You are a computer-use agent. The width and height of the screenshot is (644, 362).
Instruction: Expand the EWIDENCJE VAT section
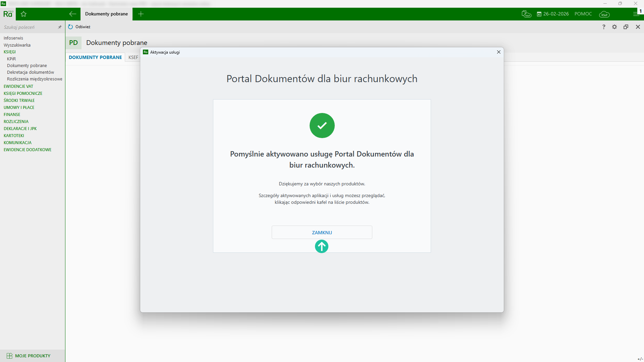point(18,86)
